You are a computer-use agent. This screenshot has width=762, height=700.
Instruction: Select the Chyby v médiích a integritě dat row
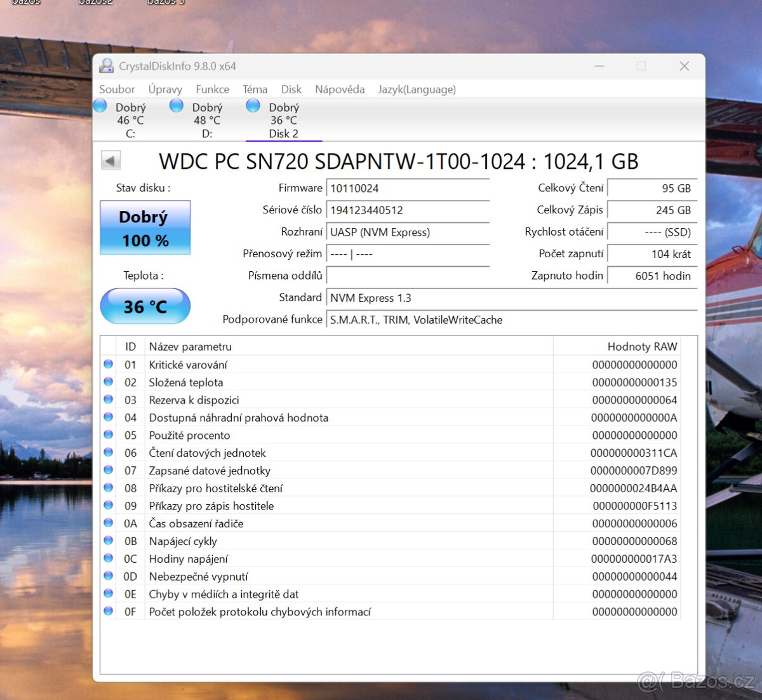coord(391,594)
